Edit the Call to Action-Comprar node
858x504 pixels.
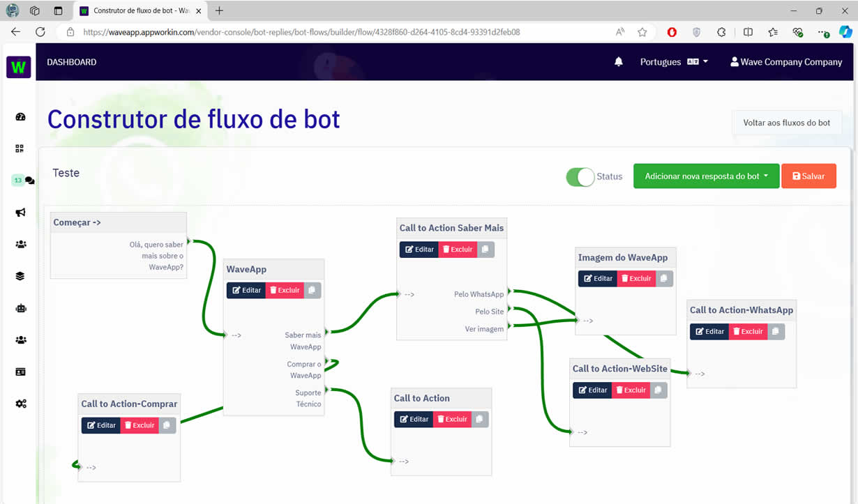point(101,425)
